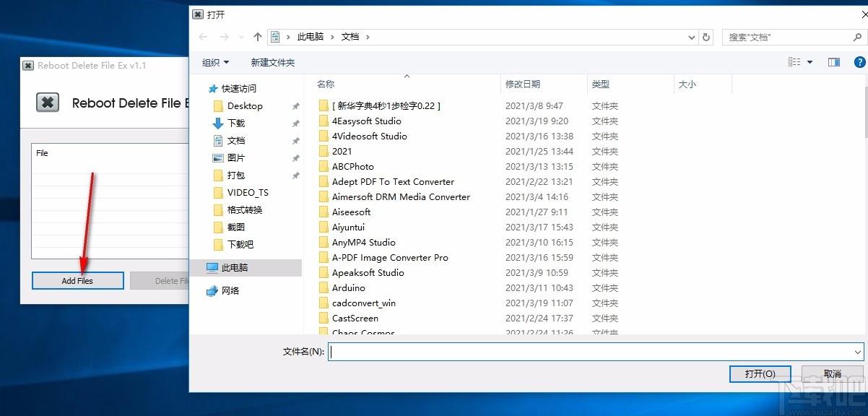The width and height of the screenshot is (868, 416).
Task: Select the 2021 folder
Action: coord(342,151)
